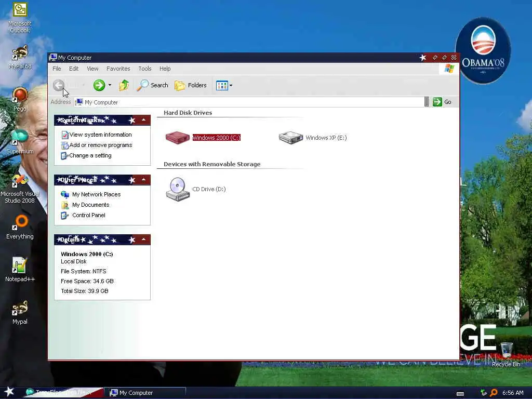Click the My Network Places sidebar icon
The height and width of the screenshot is (399, 532).
tap(64, 194)
